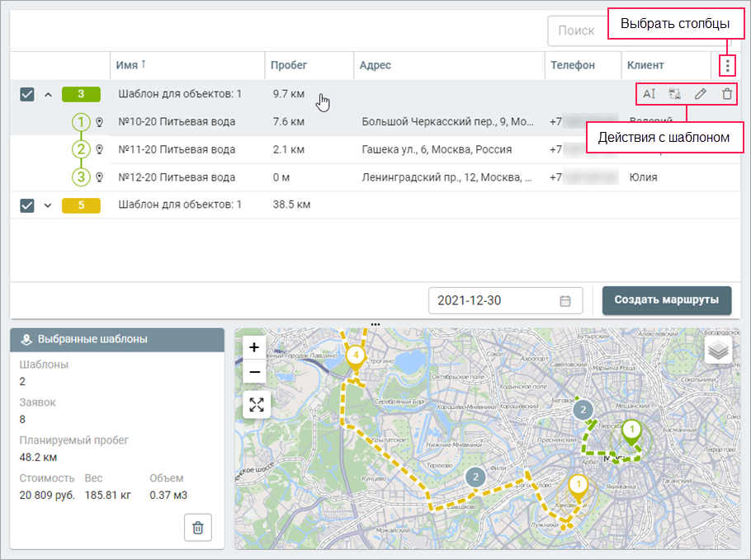The width and height of the screenshot is (751, 560).
Task: Collapse the first template's order list
Action: pos(48,94)
